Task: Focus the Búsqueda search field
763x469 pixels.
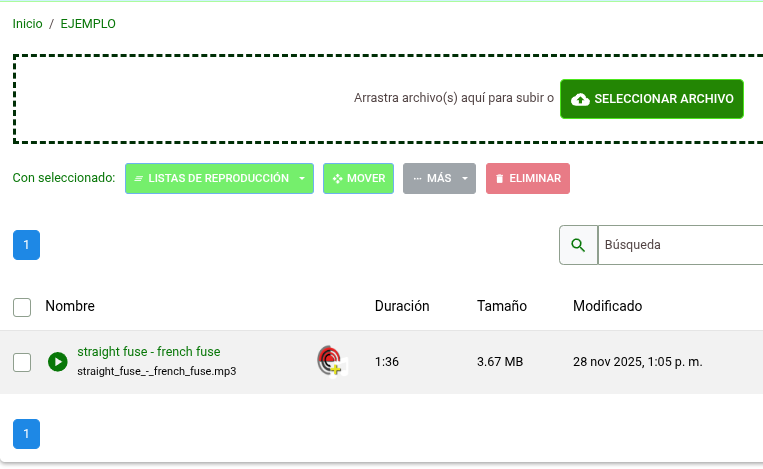Action: [x=680, y=245]
